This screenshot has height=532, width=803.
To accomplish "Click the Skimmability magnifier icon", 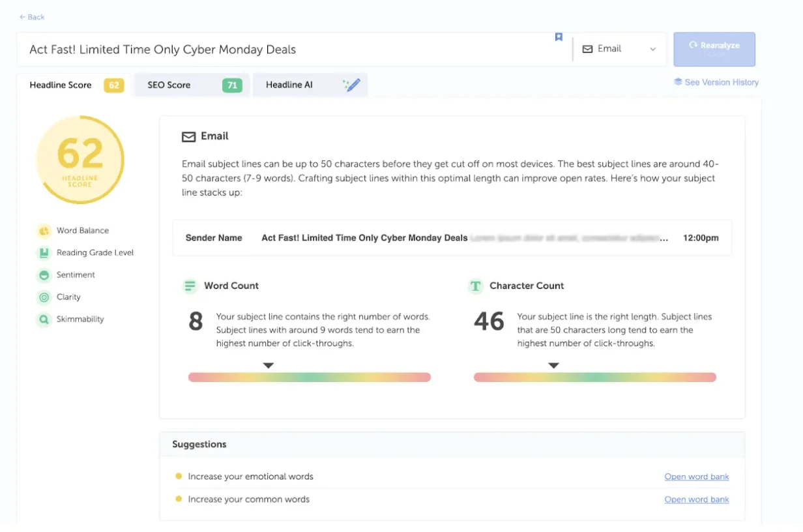I will (x=44, y=319).
